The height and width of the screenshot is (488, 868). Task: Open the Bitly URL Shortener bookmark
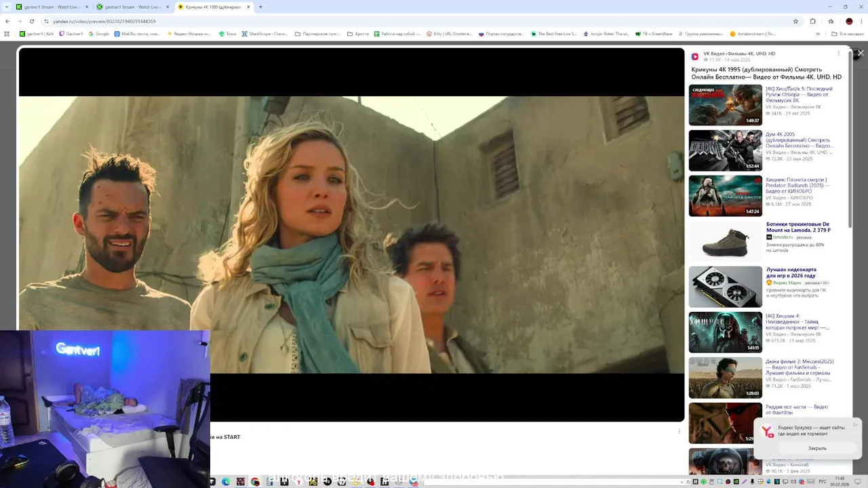(x=449, y=33)
